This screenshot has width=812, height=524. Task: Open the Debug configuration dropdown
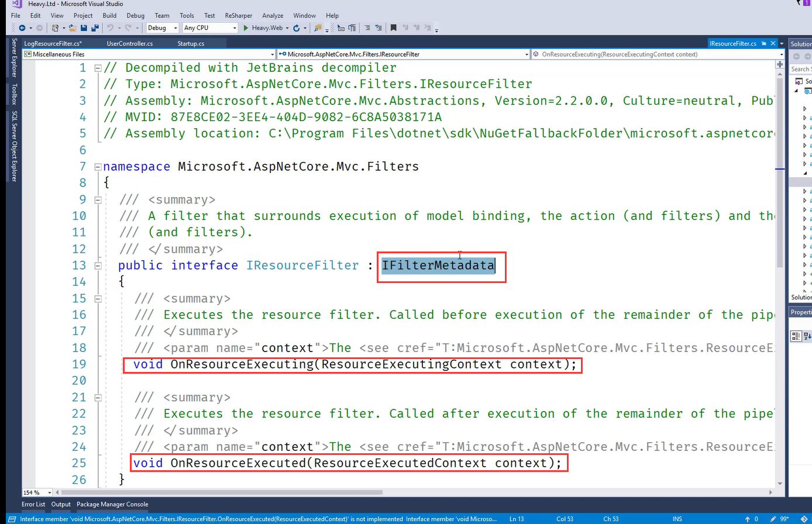coord(162,27)
